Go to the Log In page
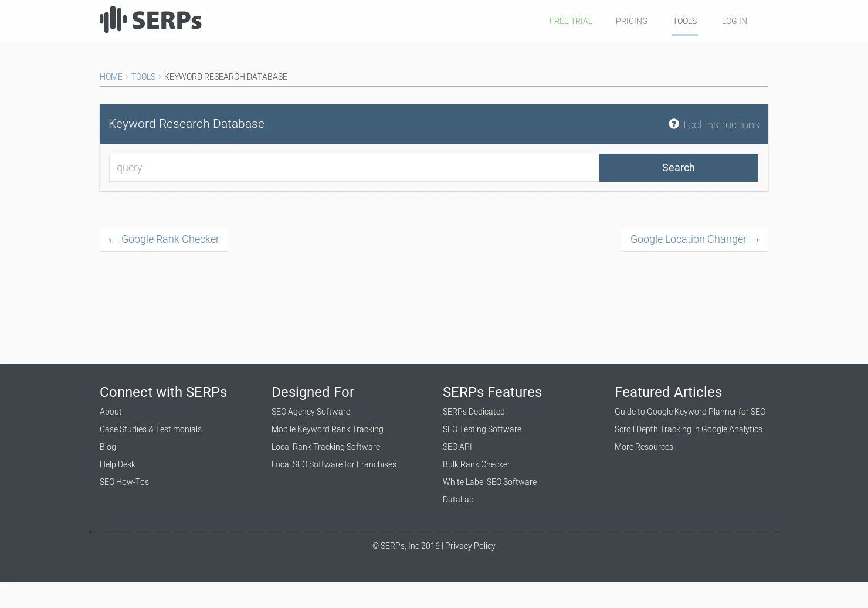The image size is (868, 608). point(734,21)
